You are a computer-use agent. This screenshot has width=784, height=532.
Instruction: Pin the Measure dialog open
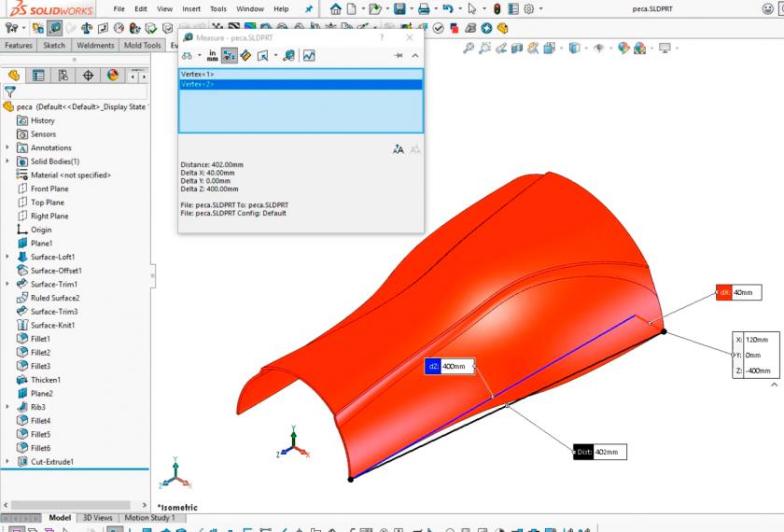click(399, 56)
